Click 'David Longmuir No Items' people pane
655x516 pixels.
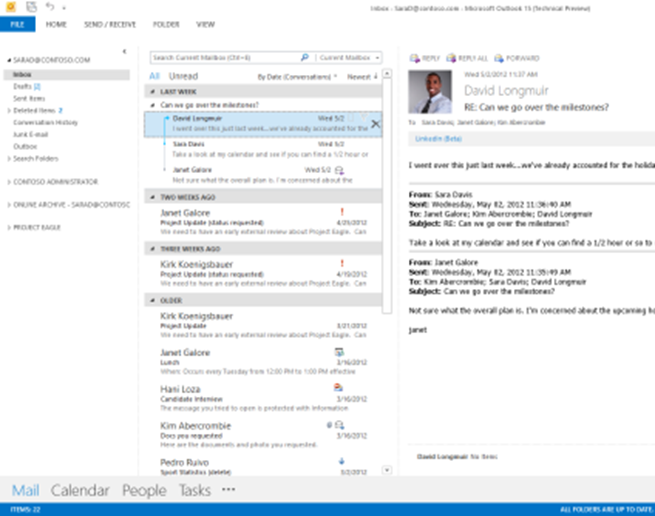(457, 457)
